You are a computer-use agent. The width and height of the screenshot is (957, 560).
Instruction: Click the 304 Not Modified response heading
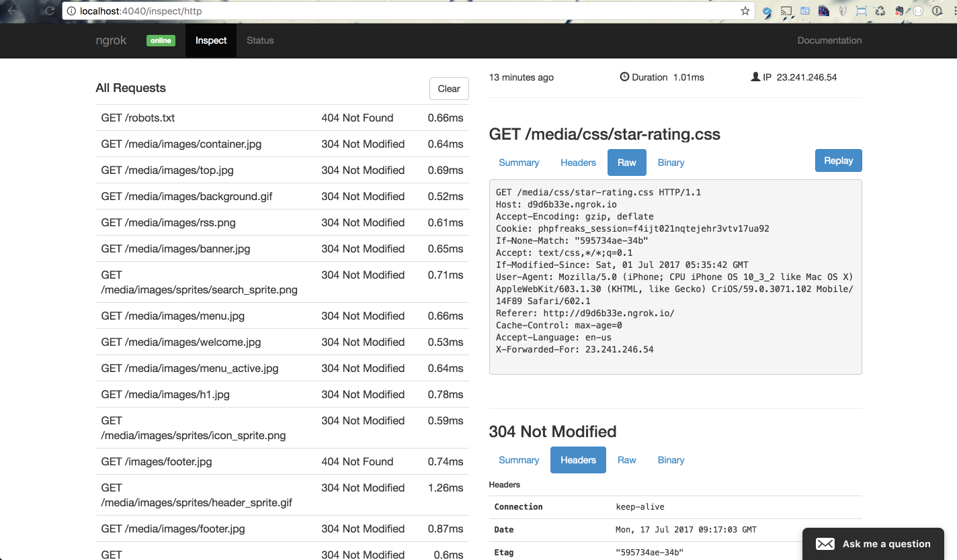coord(552,432)
